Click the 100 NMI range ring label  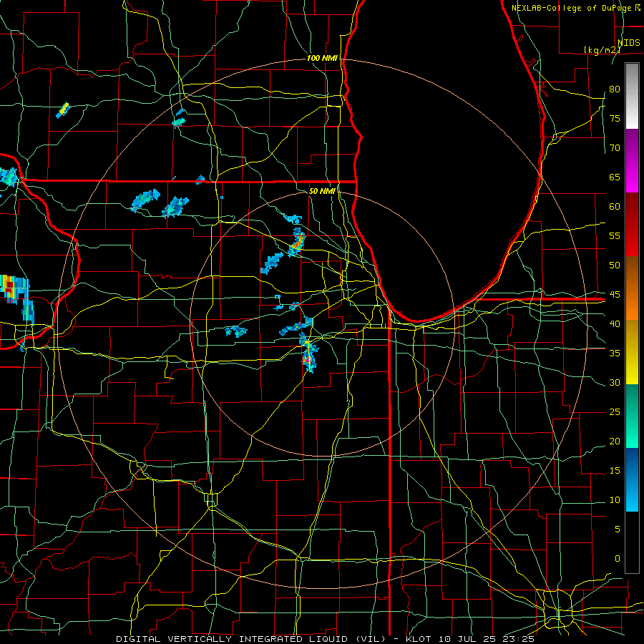322,59
